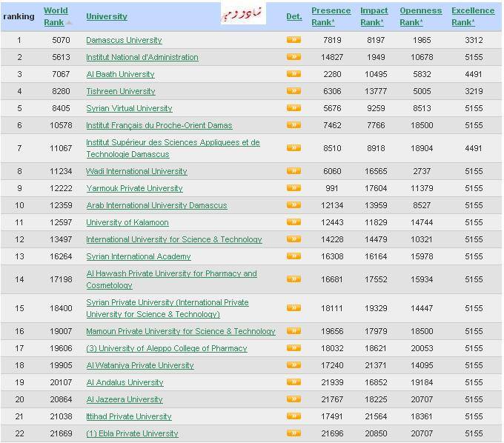
Task: Click details arrow for Al Wataniya Private University
Action: pyautogui.click(x=294, y=365)
